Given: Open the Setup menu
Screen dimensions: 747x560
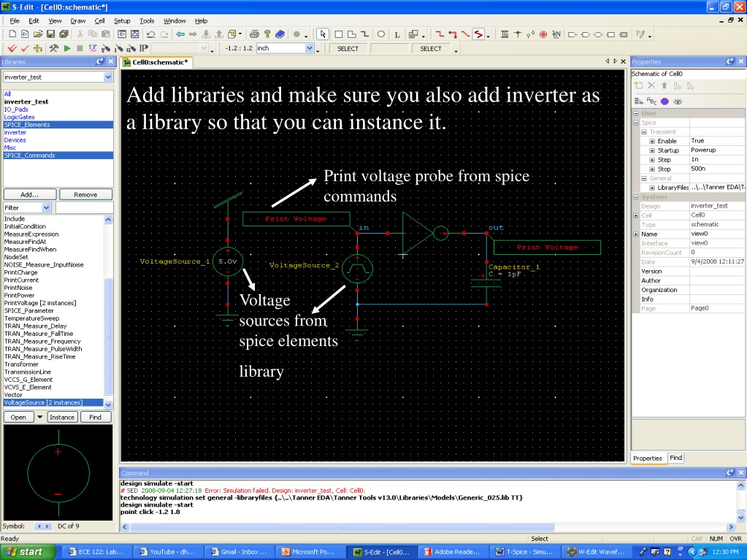Looking at the screenshot, I should pos(122,21).
